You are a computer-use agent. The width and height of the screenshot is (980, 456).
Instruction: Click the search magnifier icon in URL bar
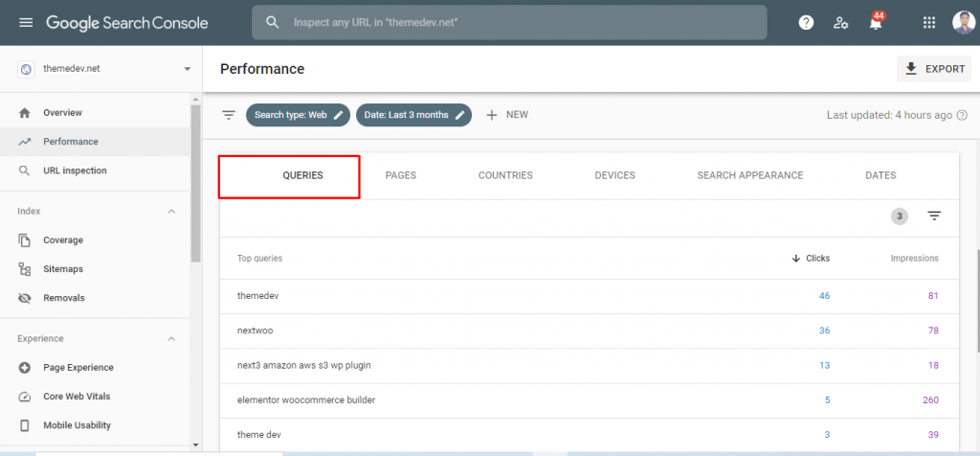(272, 23)
